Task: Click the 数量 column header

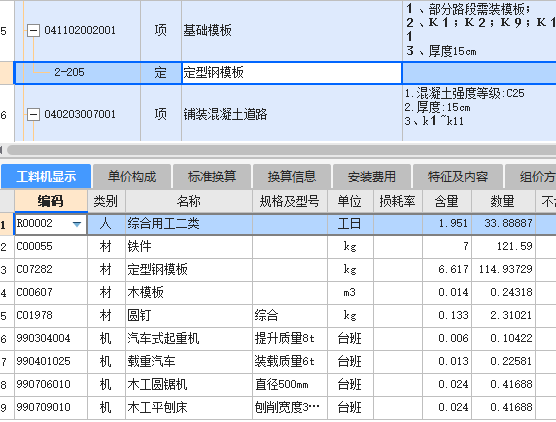Action: click(503, 201)
